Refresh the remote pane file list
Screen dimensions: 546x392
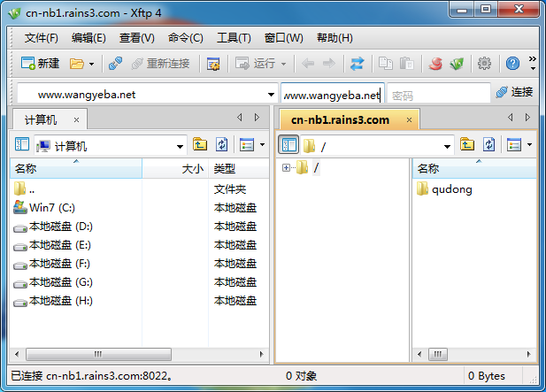pyautogui.click(x=488, y=145)
